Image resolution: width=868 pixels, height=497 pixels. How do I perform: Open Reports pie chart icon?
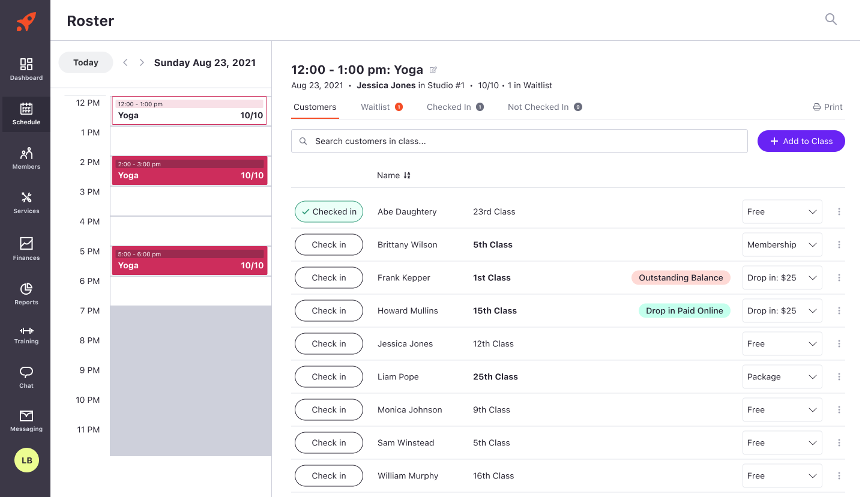(26, 294)
